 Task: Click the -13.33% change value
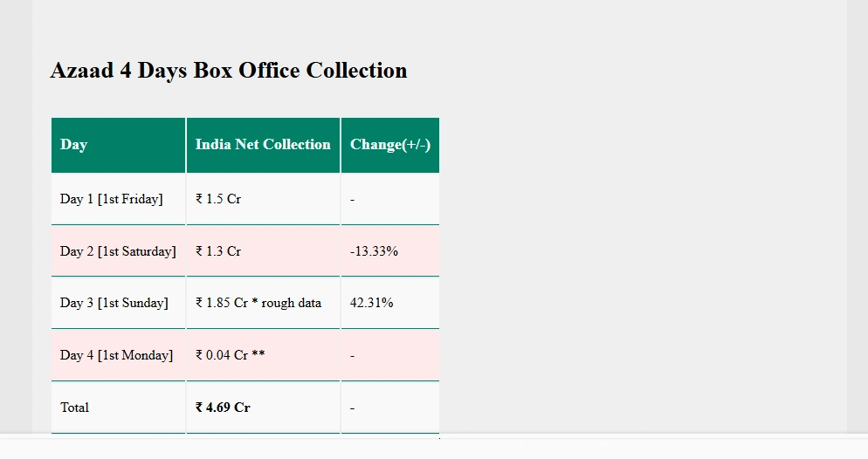[x=374, y=251]
